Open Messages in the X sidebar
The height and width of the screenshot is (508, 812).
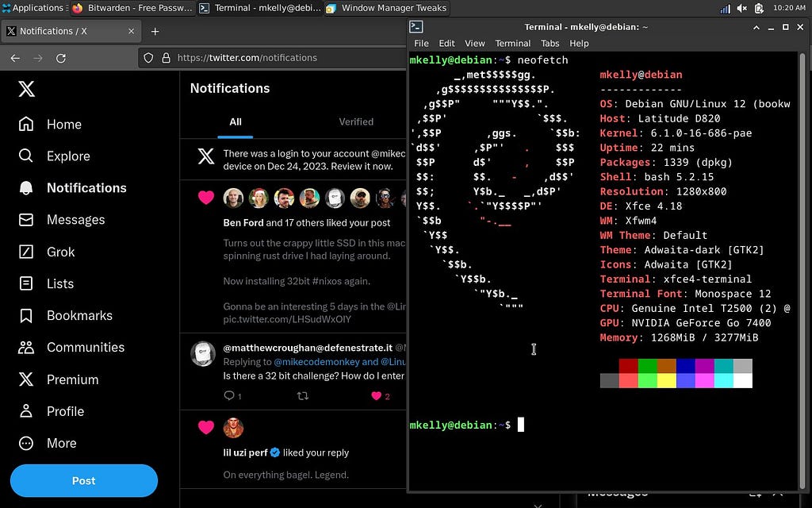point(62,220)
